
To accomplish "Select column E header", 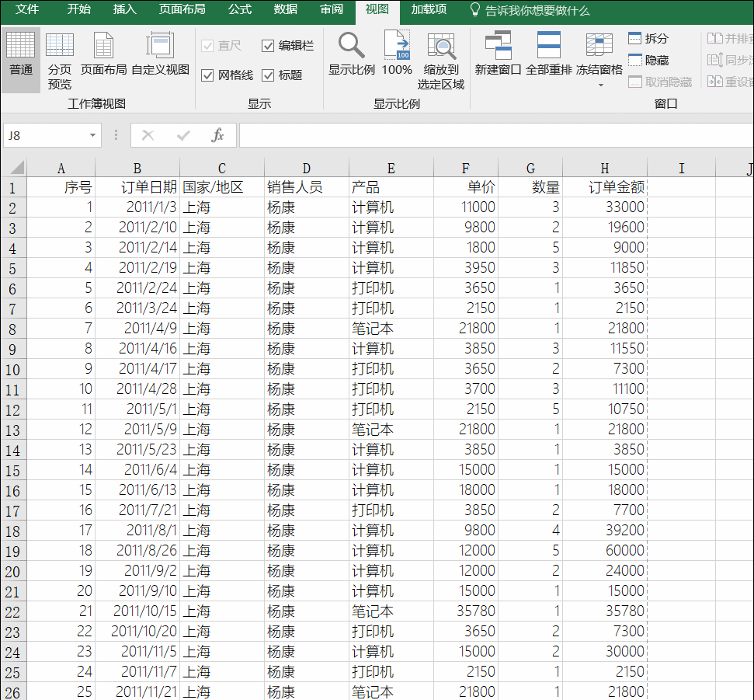I will point(391,168).
